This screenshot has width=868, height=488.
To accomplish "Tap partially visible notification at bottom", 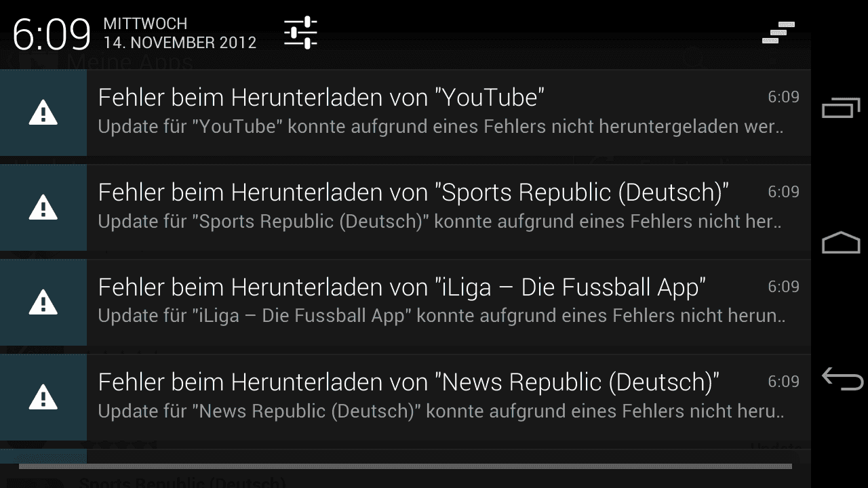I will point(406,457).
